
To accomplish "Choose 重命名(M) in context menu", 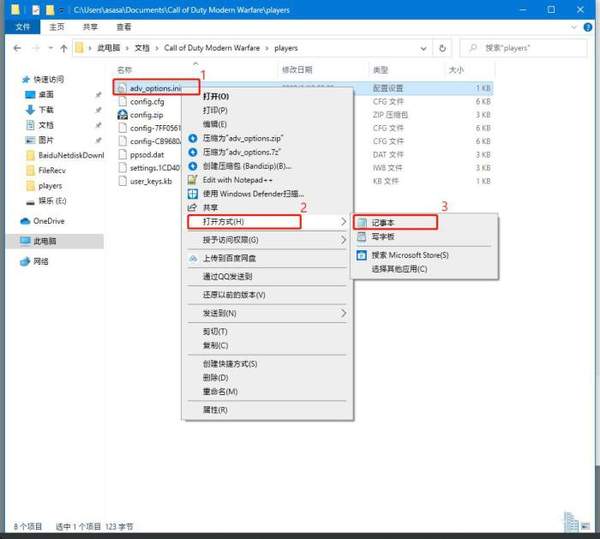I will pos(267,392).
